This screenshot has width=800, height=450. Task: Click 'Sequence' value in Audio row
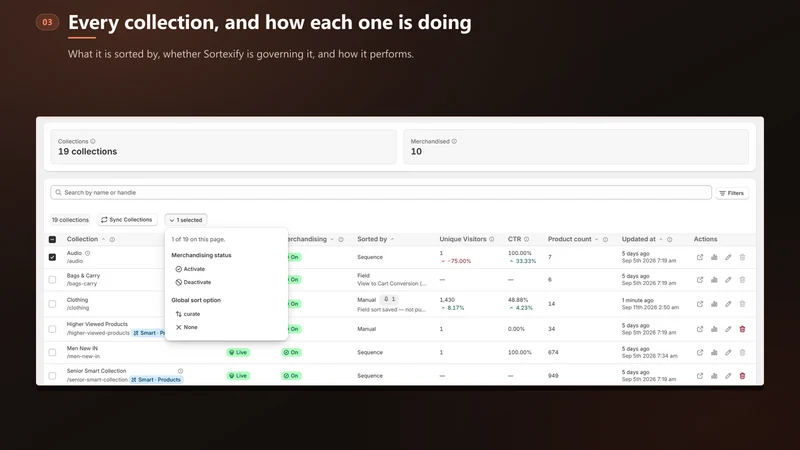[x=370, y=257]
